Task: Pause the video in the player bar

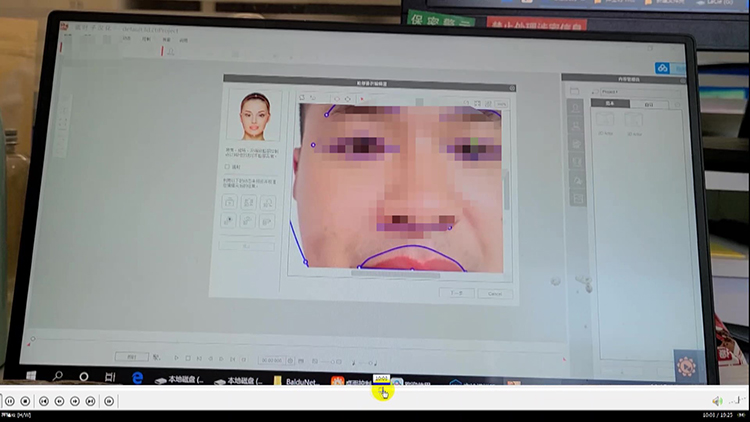Action: pyautogui.click(x=10, y=401)
